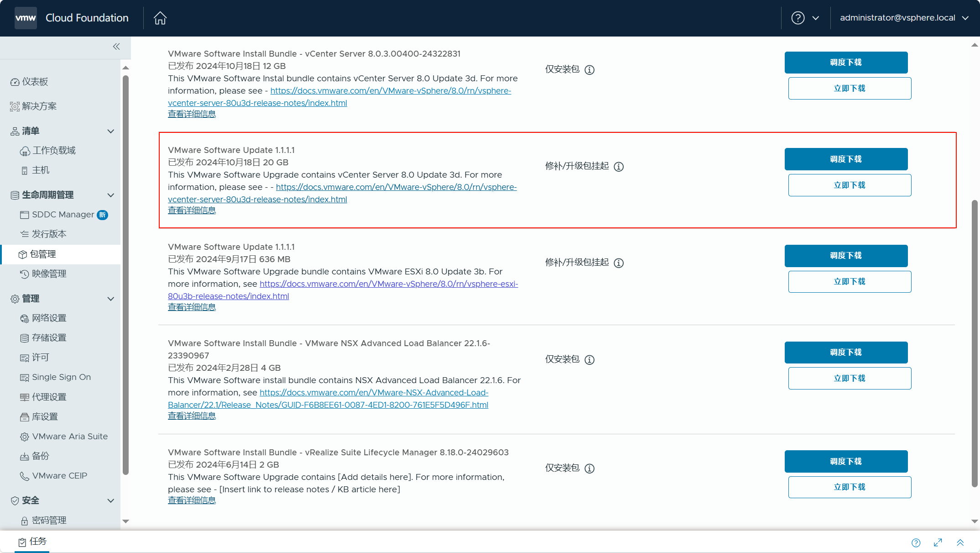The width and height of the screenshot is (980, 553).
Task: Expand the tasks panel upward with chevrons
Action: pos(960,542)
